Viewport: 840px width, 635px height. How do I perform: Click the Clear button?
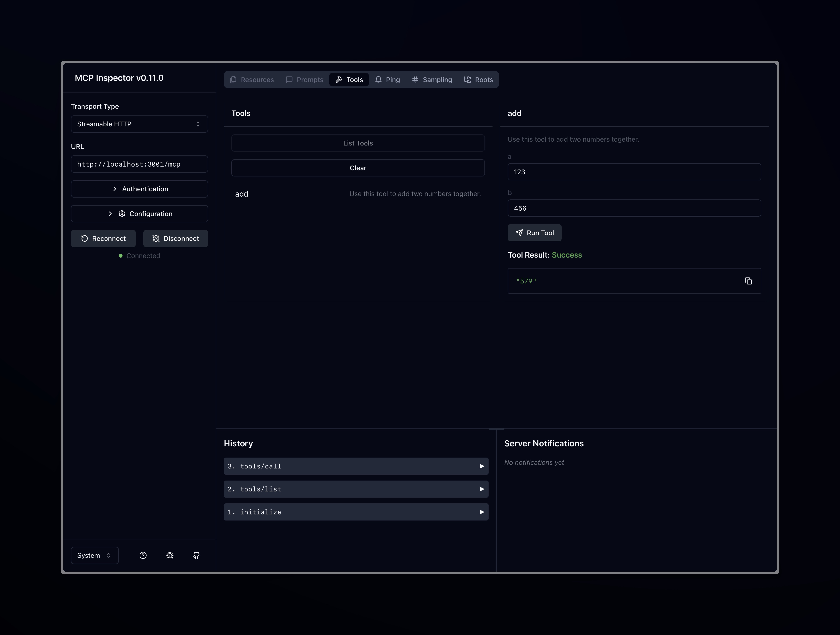[x=358, y=168]
